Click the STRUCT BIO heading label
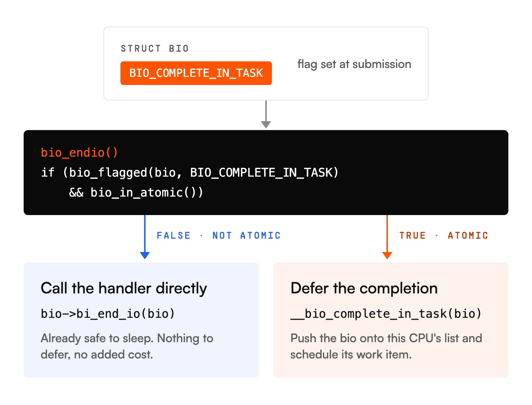This screenshot has width=532, height=405. (x=155, y=48)
